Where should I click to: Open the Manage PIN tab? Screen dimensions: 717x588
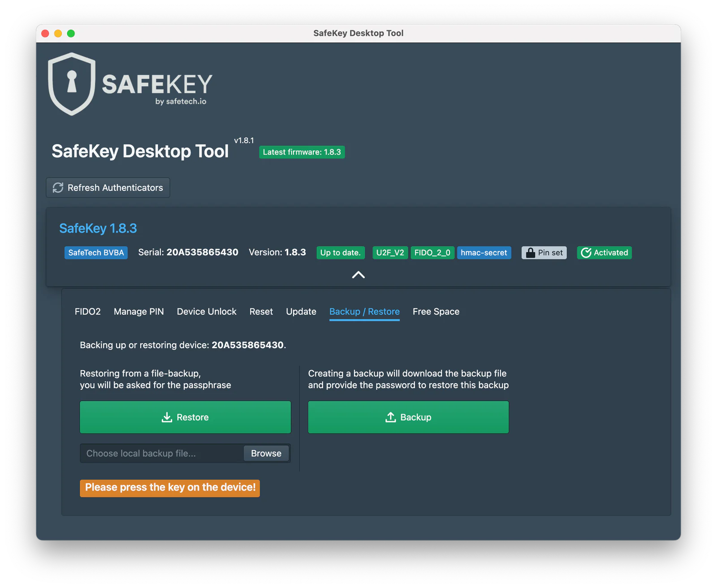pos(139,311)
